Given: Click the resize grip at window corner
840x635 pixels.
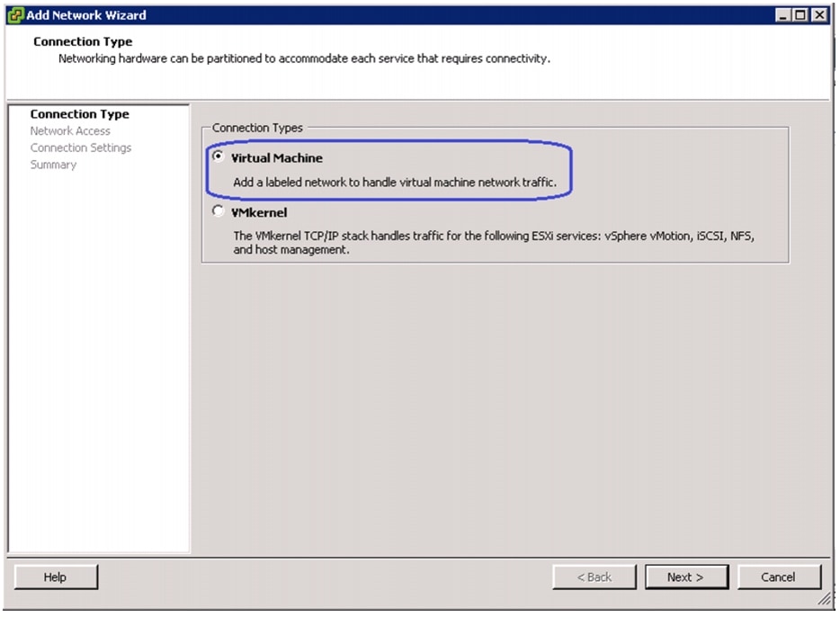Looking at the screenshot, I should [825, 598].
